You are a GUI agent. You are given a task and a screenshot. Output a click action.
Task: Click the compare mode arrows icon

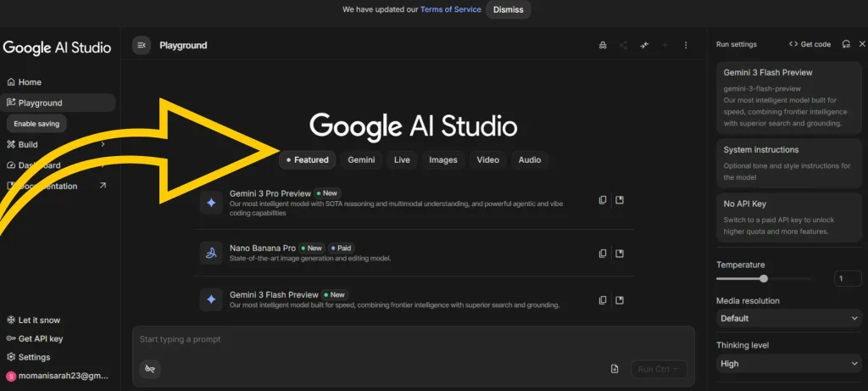[644, 46]
